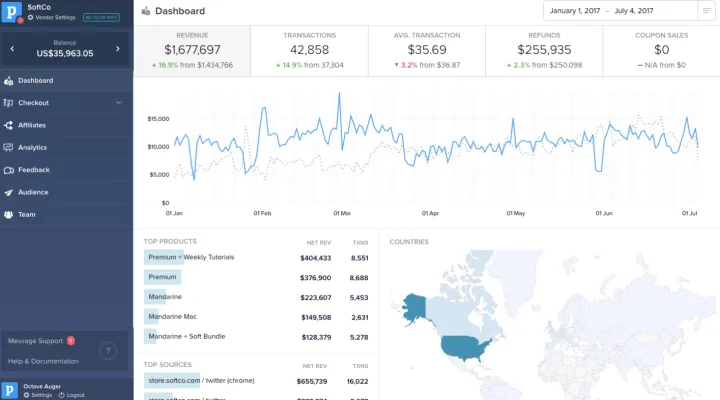
Task: Click the Feedback speech bubble icon
Action: tap(9, 170)
